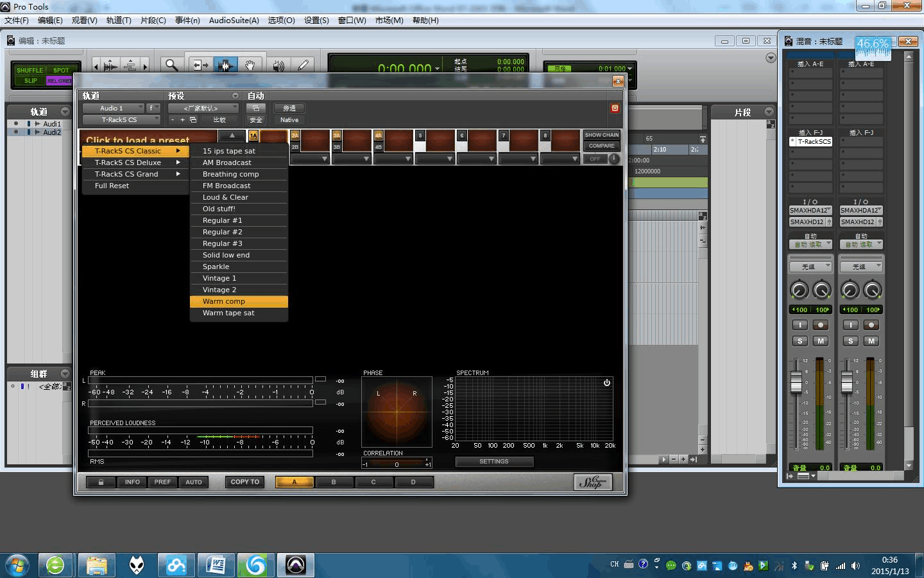
Task: Select Warm comp preset
Action: point(239,302)
